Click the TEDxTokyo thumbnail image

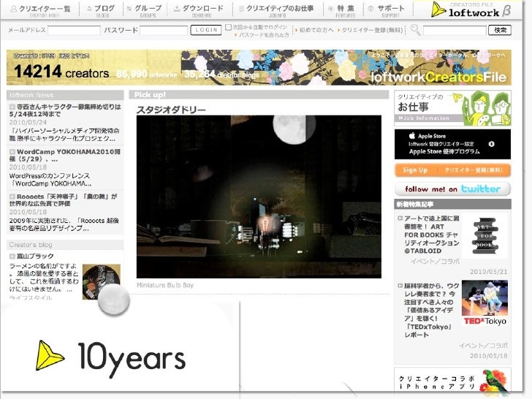click(x=484, y=303)
